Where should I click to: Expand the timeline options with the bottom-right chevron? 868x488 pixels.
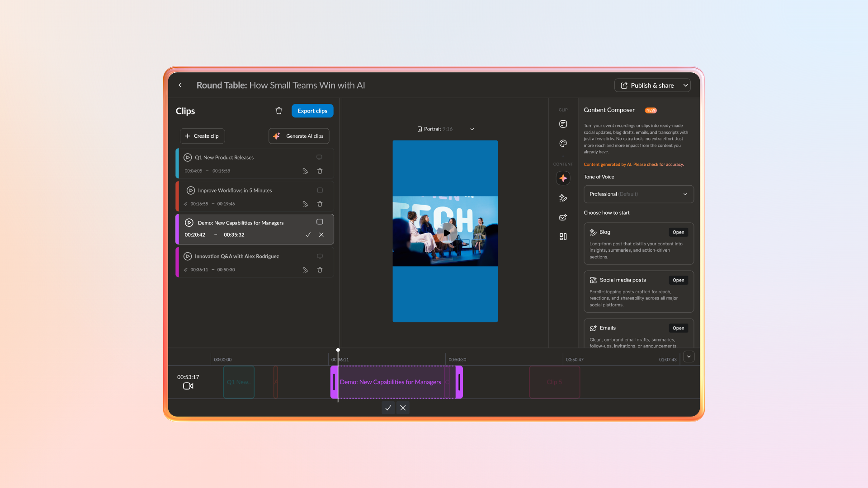[689, 357]
